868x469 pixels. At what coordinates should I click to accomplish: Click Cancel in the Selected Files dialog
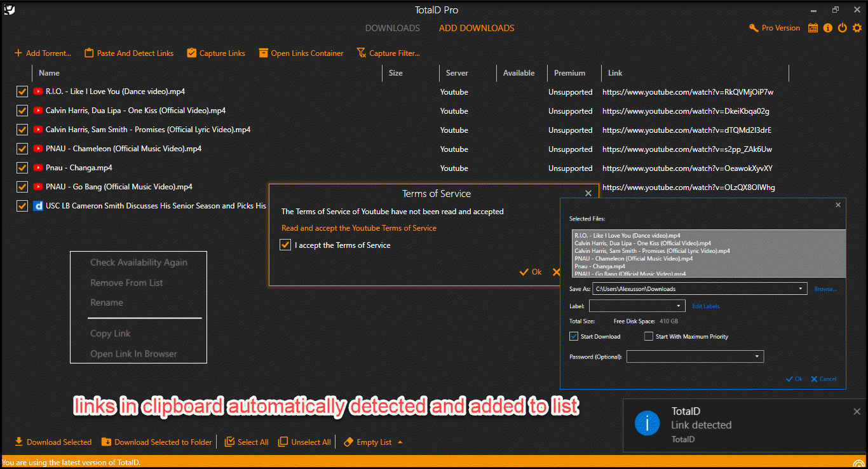point(824,379)
